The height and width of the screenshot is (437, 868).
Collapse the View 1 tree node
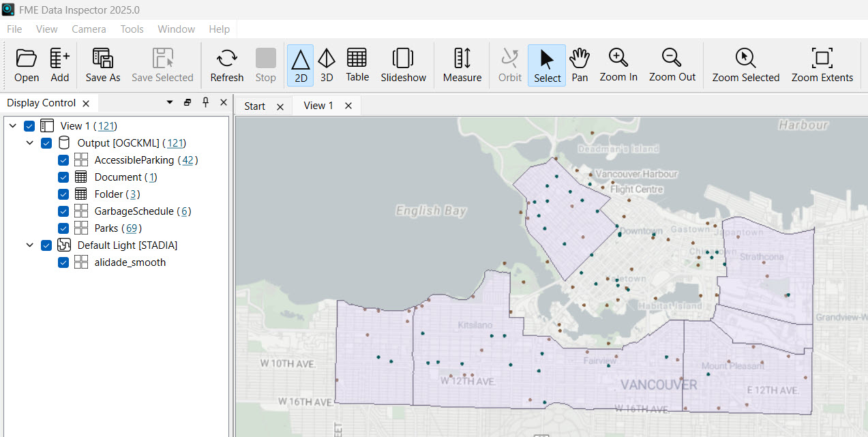click(x=13, y=126)
